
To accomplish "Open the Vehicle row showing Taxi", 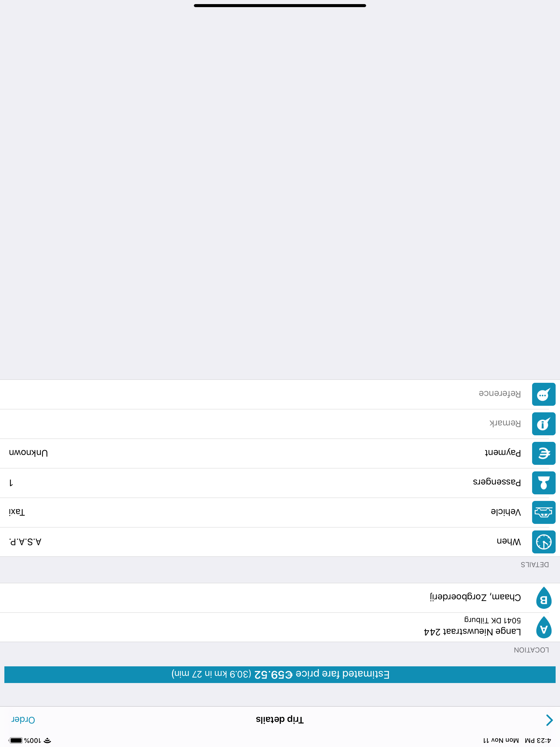I will click(x=280, y=512).
